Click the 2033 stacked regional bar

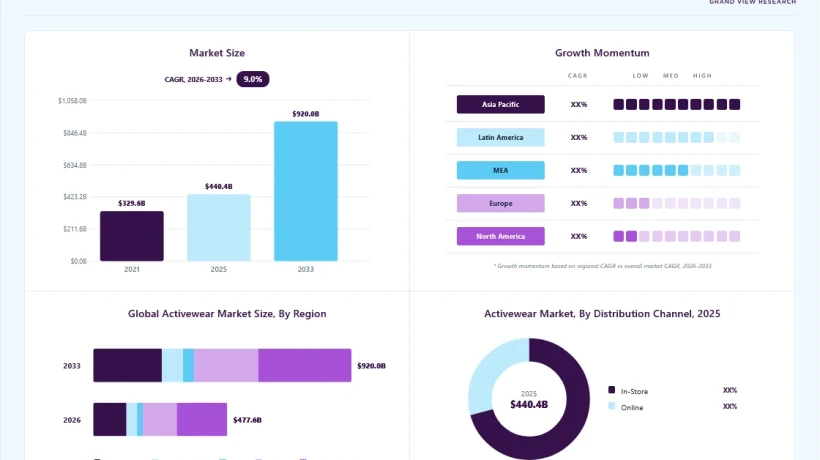(222, 365)
